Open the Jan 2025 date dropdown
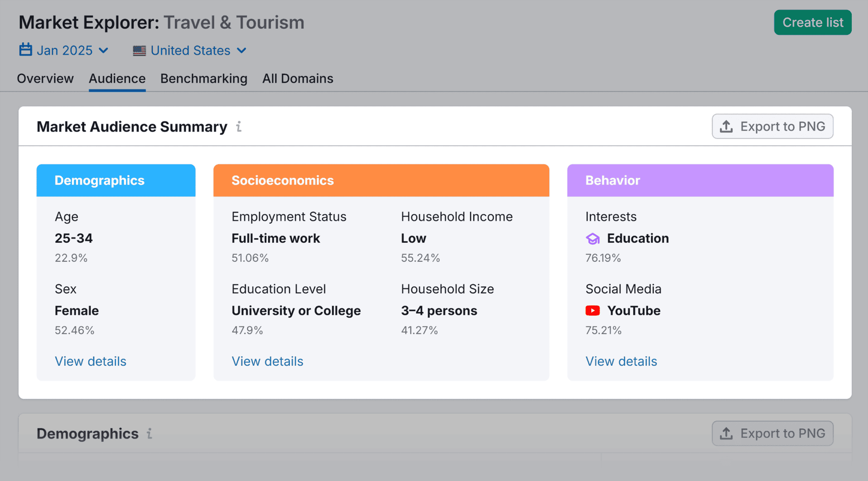The image size is (868, 481). [64, 51]
